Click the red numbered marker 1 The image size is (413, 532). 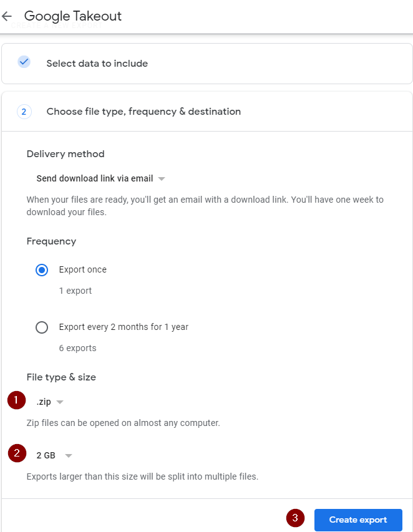(16, 400)
